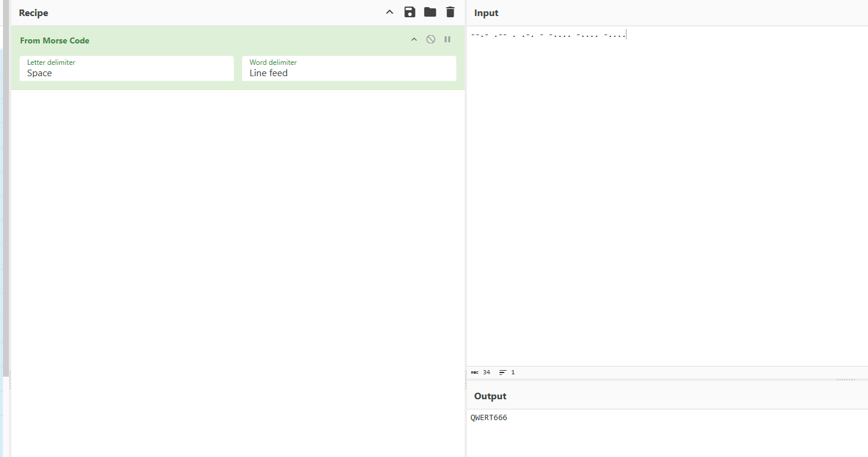This screenshot has height=457, width=868.
Task: Click inside the Morse code input text
Action: click(548, 35)
